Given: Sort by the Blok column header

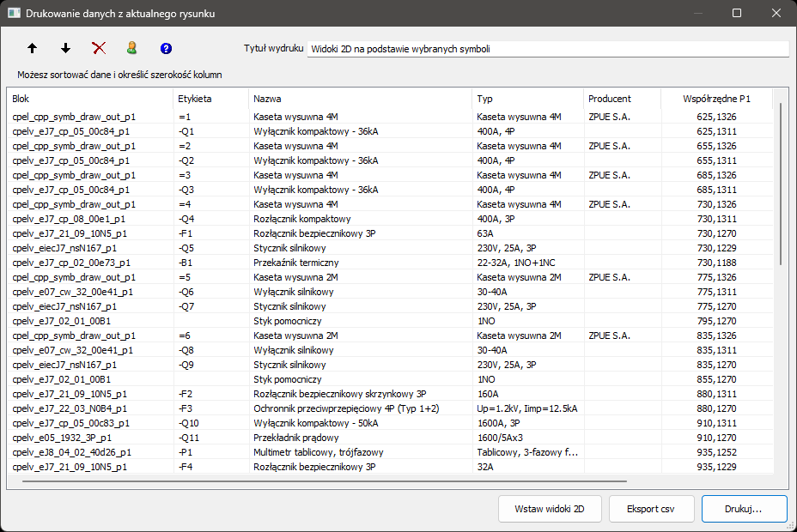Looking at the screenshot, I should tap(89, 99).
